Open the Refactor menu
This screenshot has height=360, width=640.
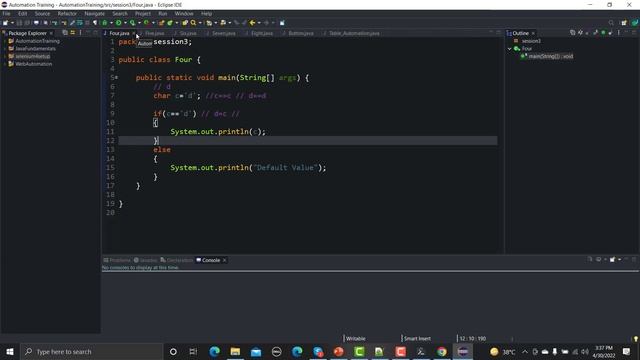tap(67, 13)
